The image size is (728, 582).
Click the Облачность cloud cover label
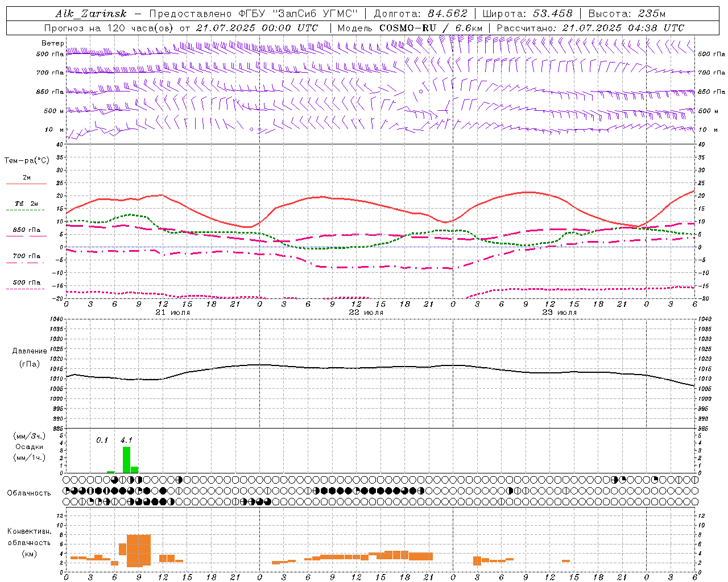[29, 493]
